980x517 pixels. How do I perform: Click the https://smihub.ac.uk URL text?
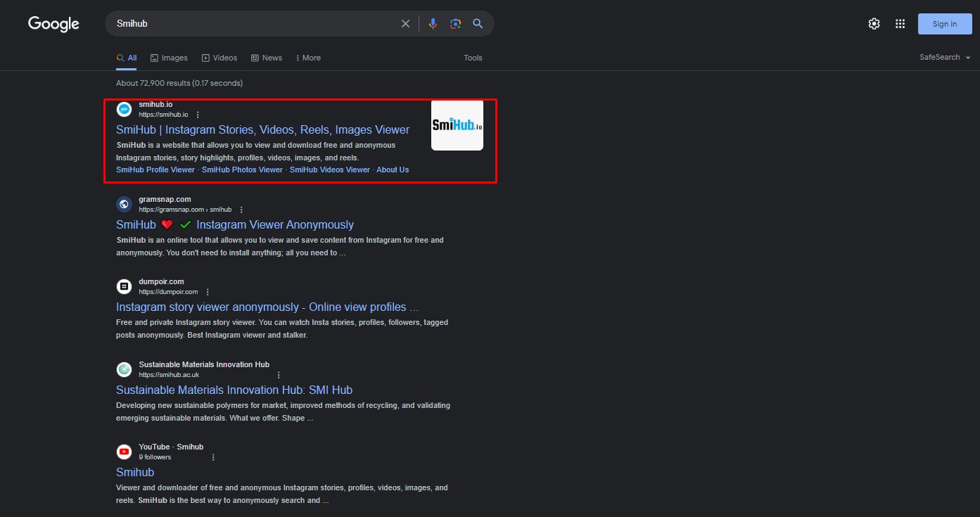(x=169, y=375)
